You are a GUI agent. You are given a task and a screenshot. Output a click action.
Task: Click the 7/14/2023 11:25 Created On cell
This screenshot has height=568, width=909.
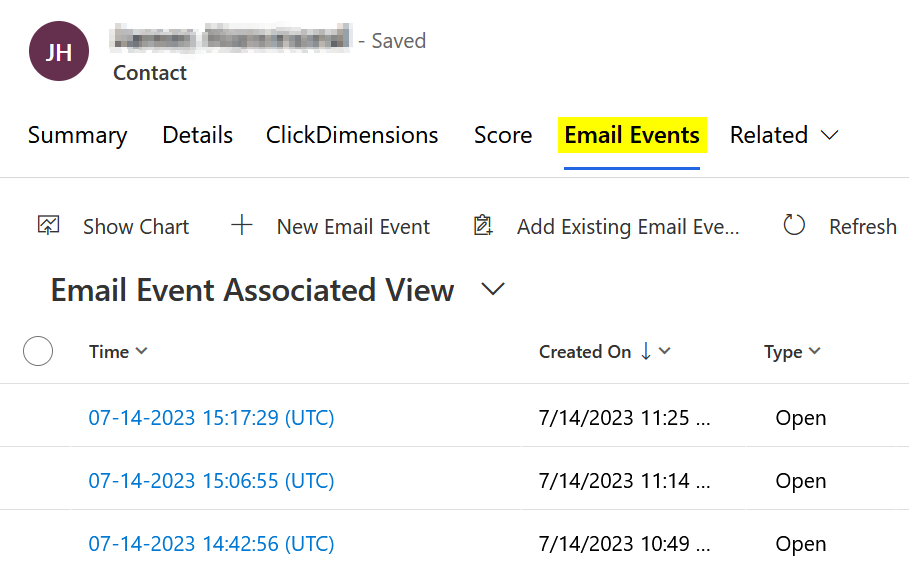pyautogui.click(x=624, y=418)
